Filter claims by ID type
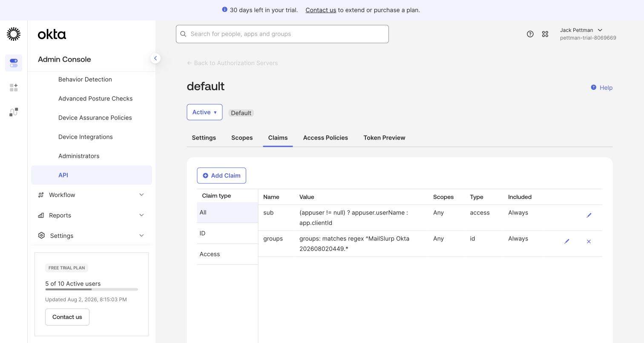 [227, 233]
